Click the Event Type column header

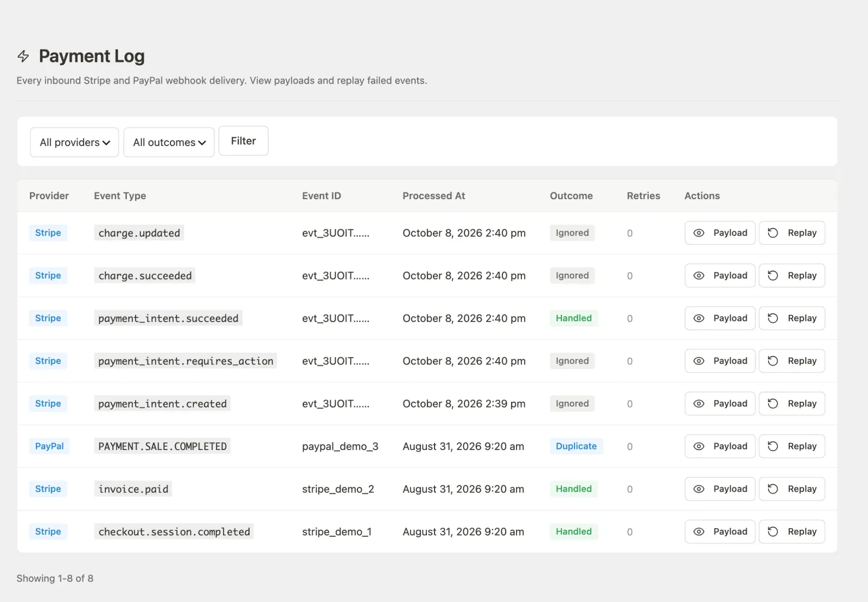pos(120,196)
